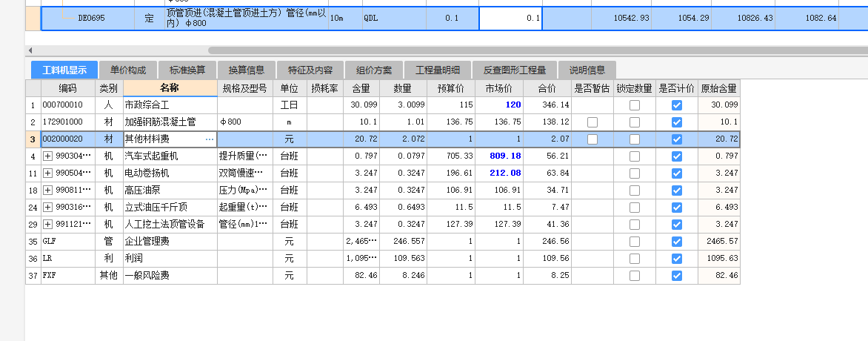
Task: Select the 换算信息 tab
Action: (x=247, y=70)
